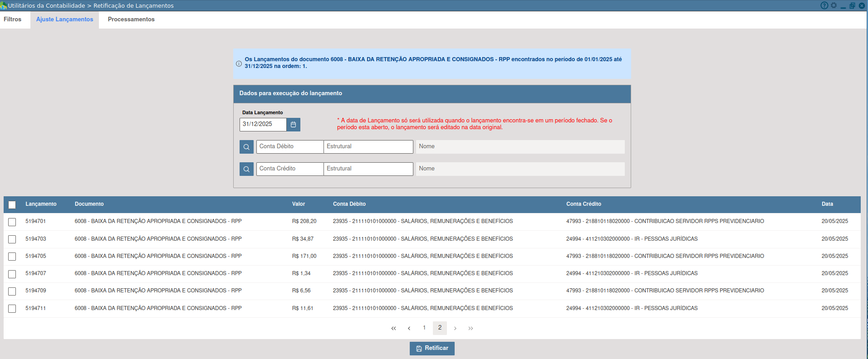Open the Data Lançamento calendar picker
868x359 pixels.
[x=293, y=125]
